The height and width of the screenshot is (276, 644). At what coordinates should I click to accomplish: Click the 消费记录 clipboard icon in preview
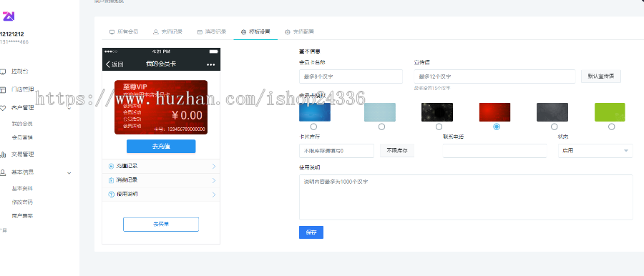coord(111,180)
